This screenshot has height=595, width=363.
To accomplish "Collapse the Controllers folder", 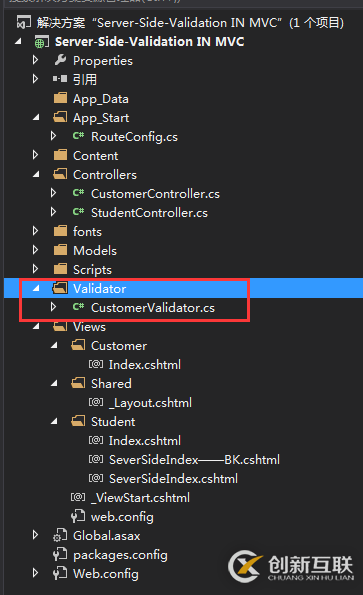I will click(x=36, y=175).
